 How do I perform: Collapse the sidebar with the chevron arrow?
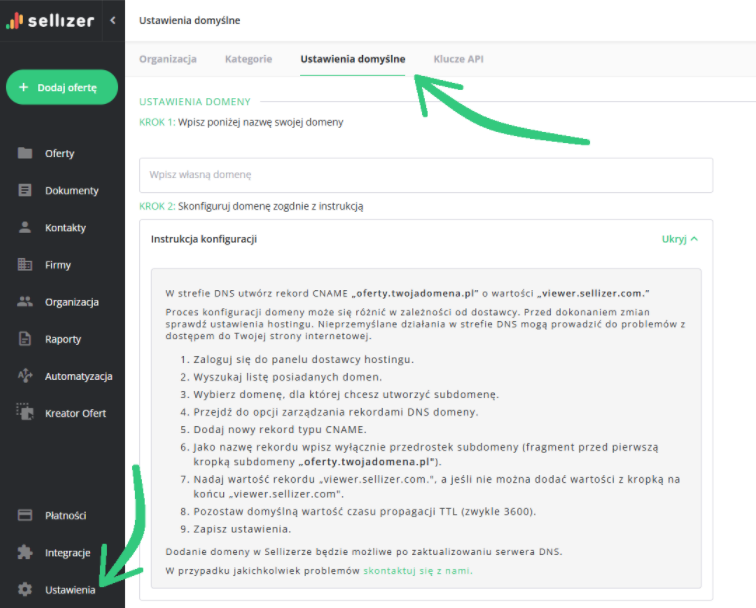coord(112,20)
